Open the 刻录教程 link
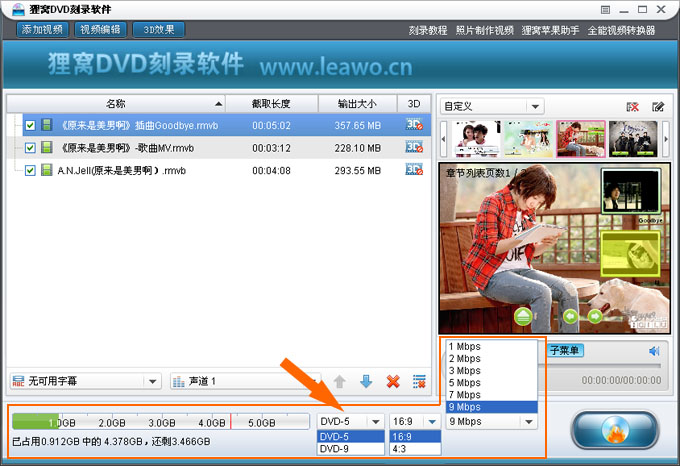This screenshot has height=466, width=680. (428, 30)
